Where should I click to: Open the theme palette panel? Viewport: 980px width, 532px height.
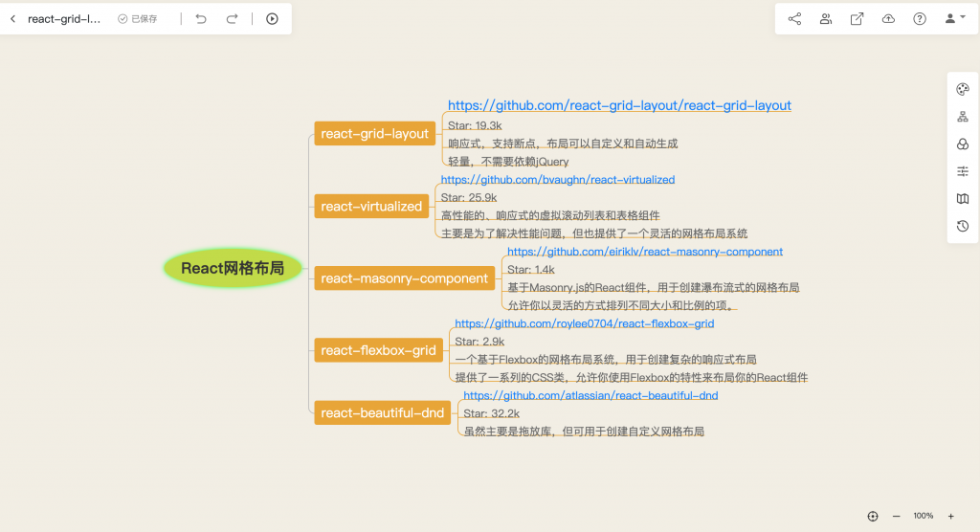click(x=963, y=89)
